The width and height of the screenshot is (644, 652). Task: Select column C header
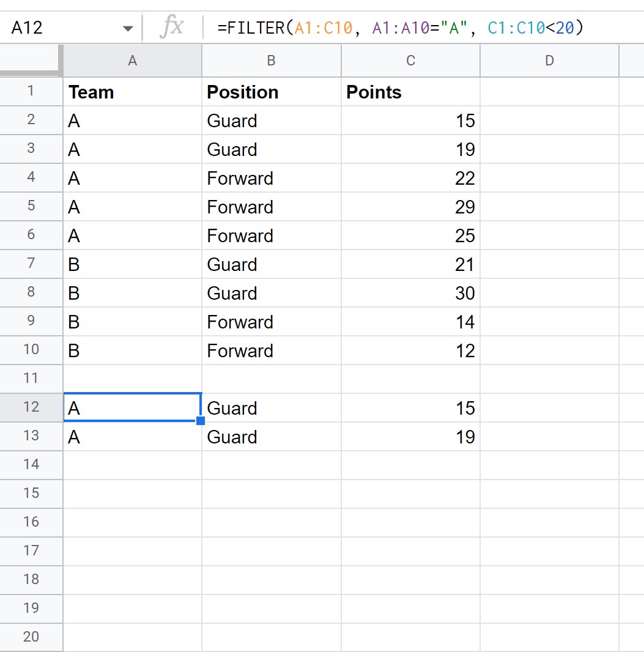click(410, 61)
